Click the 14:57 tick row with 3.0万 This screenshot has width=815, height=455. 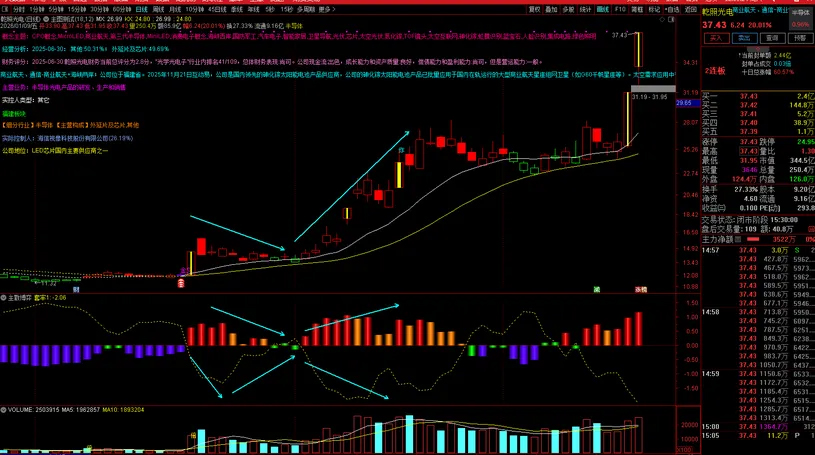pos(758,250)
